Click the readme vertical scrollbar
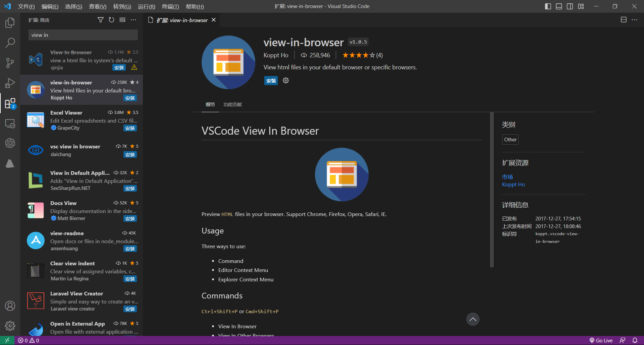The width and height of the screenshot is (644, 345). [x=492, y=190]
